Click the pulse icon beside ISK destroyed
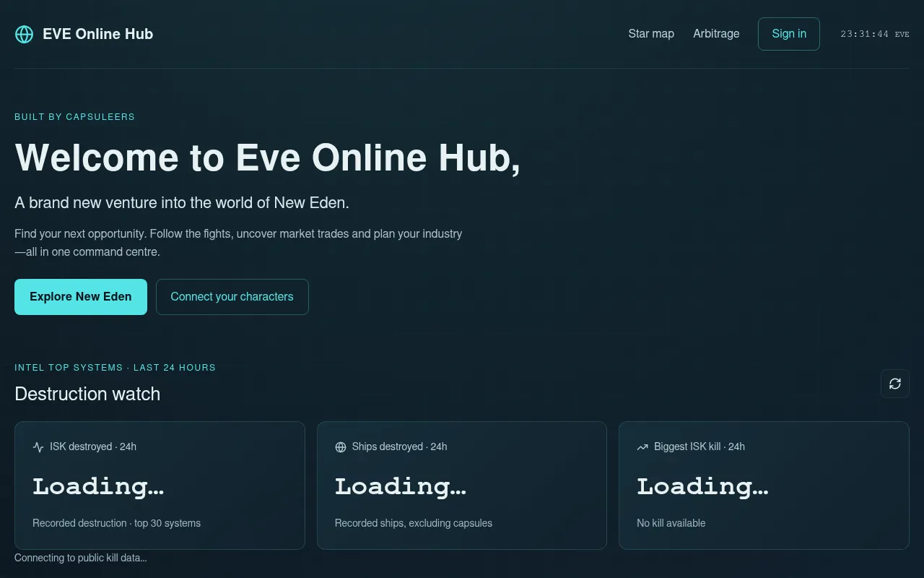This screenshot has width=924, height=578. click(38, 447)
